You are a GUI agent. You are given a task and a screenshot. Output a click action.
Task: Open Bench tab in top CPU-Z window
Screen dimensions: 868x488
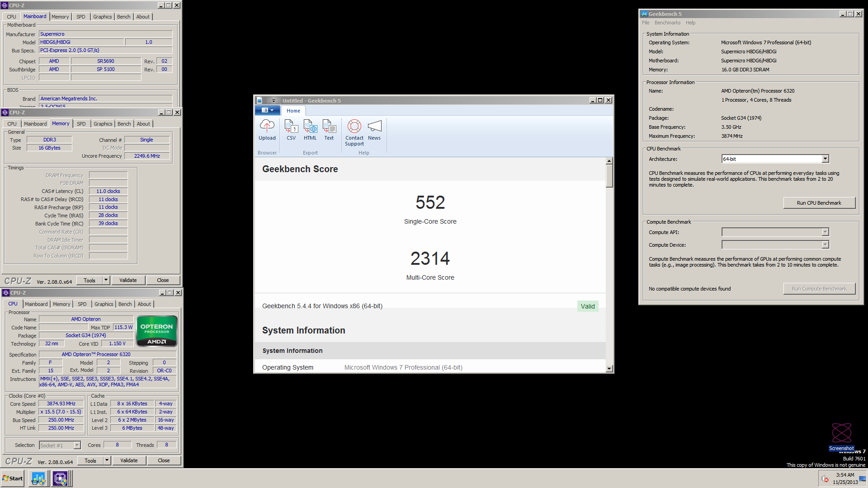[x=123, y=17]
